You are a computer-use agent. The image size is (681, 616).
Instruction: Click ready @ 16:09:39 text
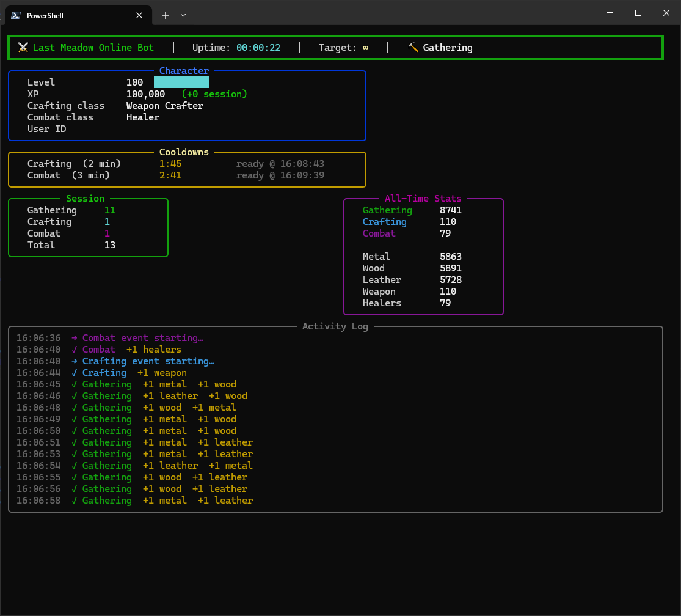pos(280,175)
